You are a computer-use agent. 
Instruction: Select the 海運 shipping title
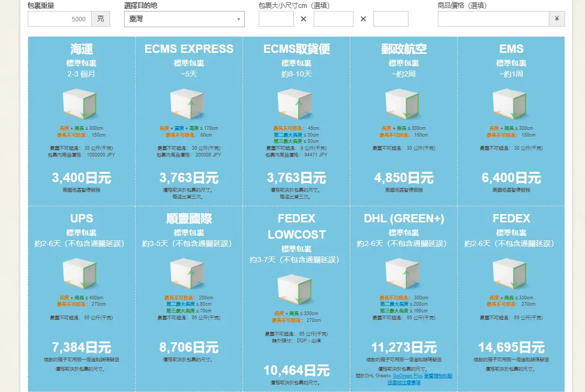coord(81,49)
